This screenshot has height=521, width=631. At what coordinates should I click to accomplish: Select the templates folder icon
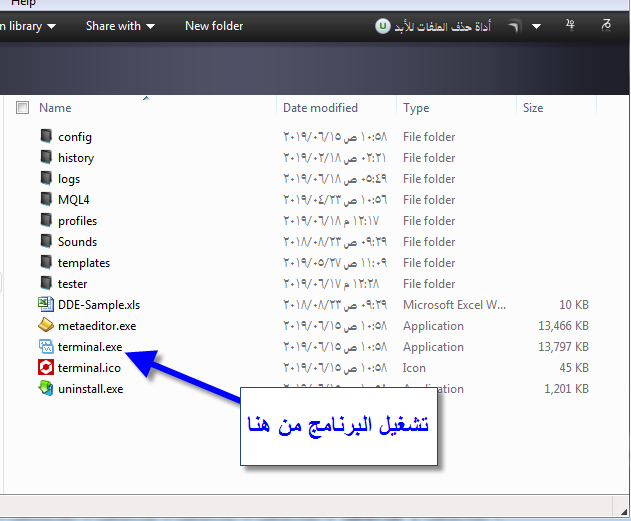coord(46,263)
